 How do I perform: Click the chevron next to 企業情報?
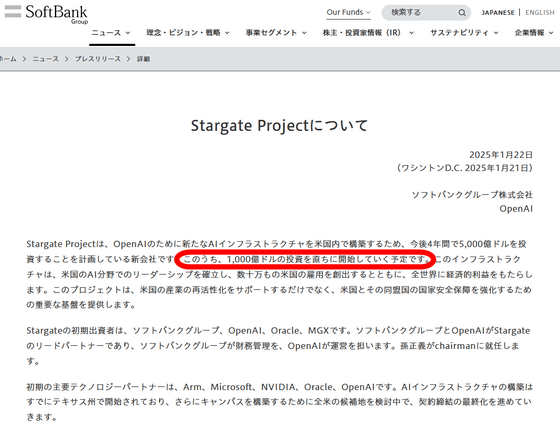tap(551, 33)
